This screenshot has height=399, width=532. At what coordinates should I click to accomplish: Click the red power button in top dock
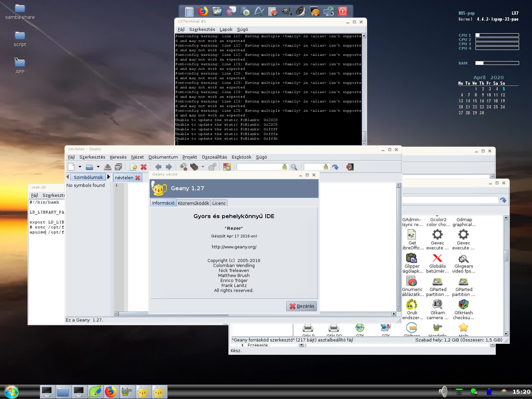(x=342, y=11)
